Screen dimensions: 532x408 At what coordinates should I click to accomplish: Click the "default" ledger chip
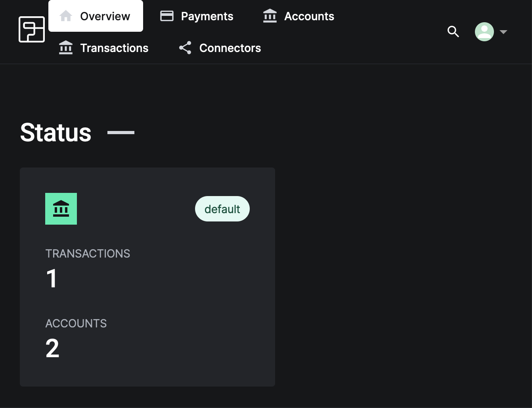(x=222, y=209)
